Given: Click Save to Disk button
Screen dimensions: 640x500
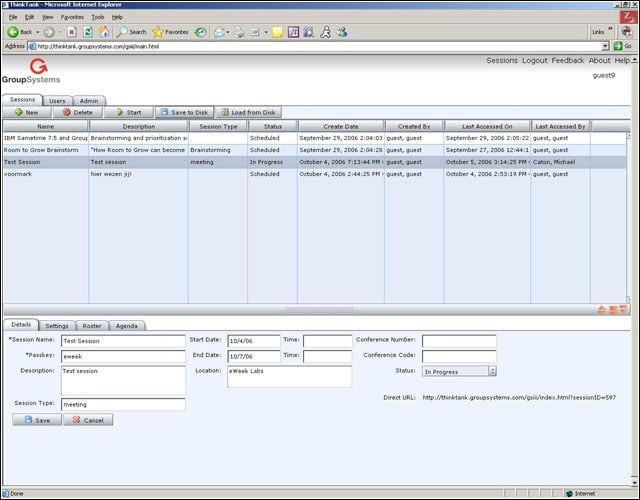Looking at the screenshot, I should tap(184, 112).
